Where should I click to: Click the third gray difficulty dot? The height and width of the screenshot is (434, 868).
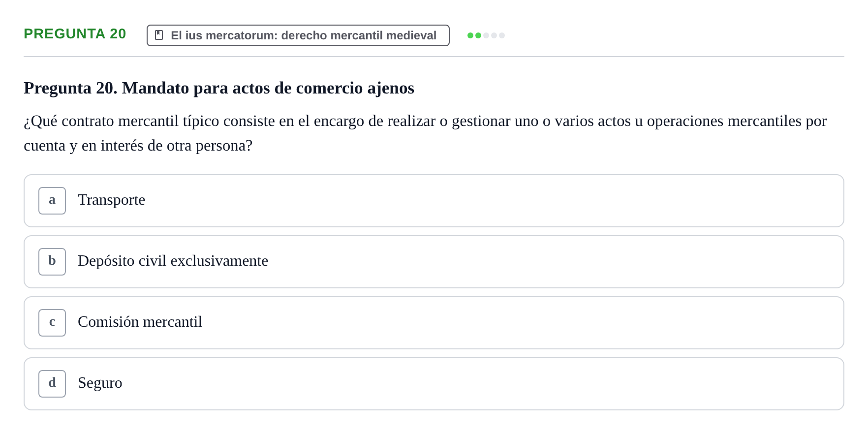pos(486,35)
